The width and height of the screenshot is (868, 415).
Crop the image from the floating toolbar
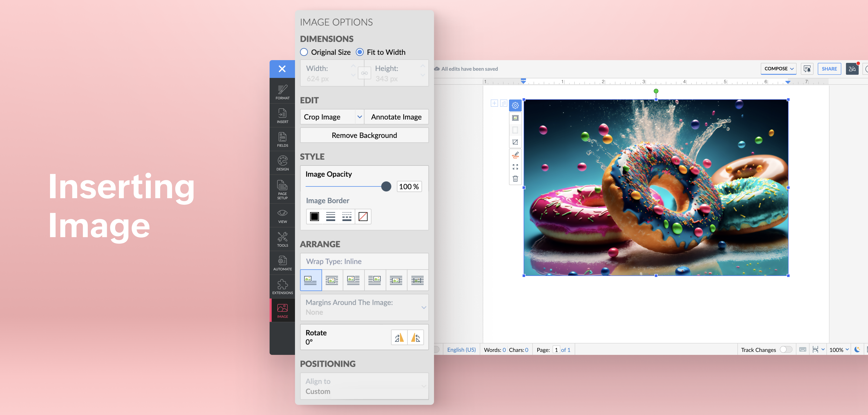click(x=515, y=142)
